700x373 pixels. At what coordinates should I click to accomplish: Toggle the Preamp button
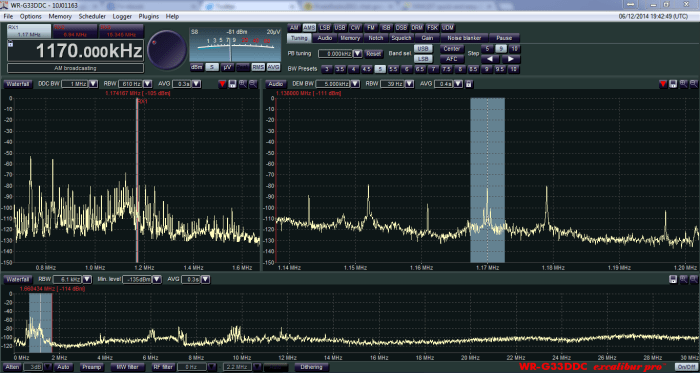point(92,367)
